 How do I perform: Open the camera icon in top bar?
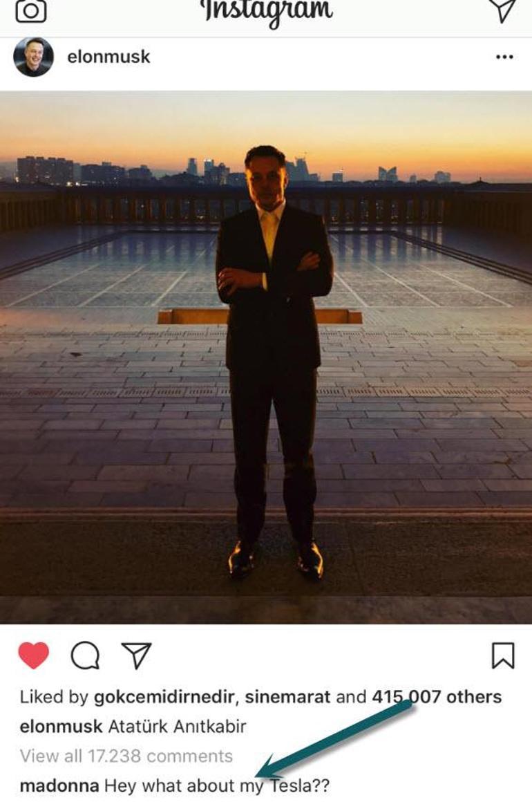(x=31, y=10)
